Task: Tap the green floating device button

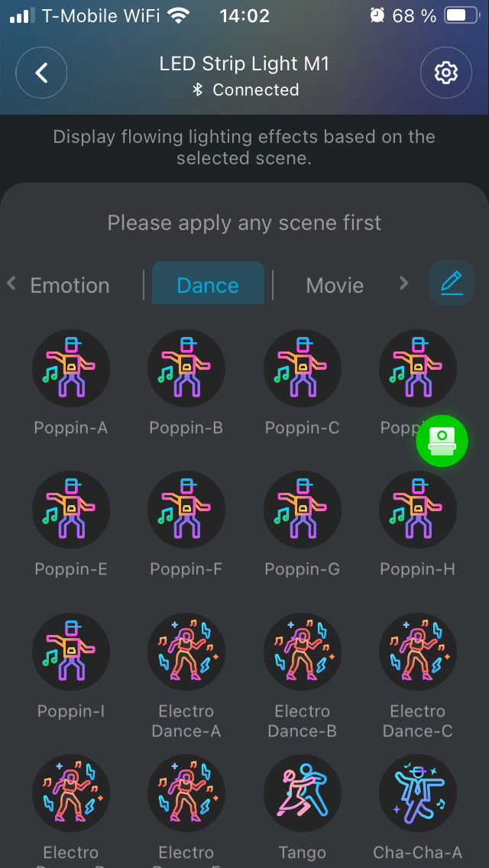Action: pyautogui.click(x=442, y=439)
